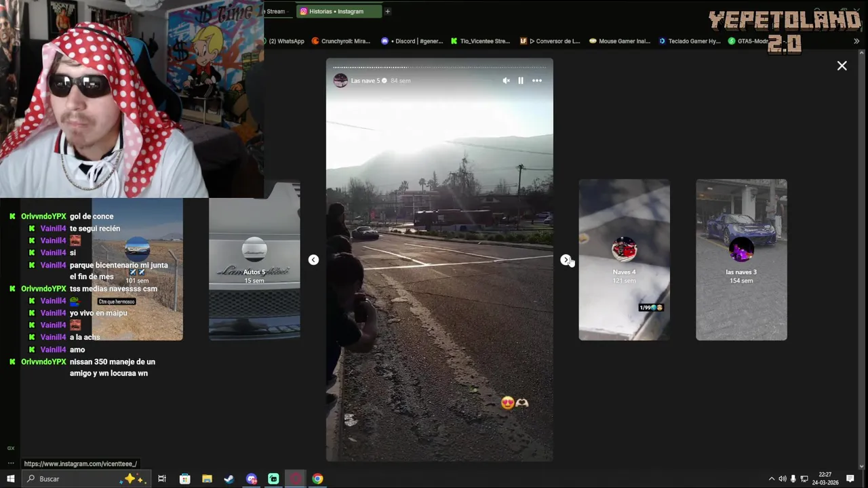Open Discord from the taskbar
This screenshot has width=868, height=488.
click(x=252, y=479)
